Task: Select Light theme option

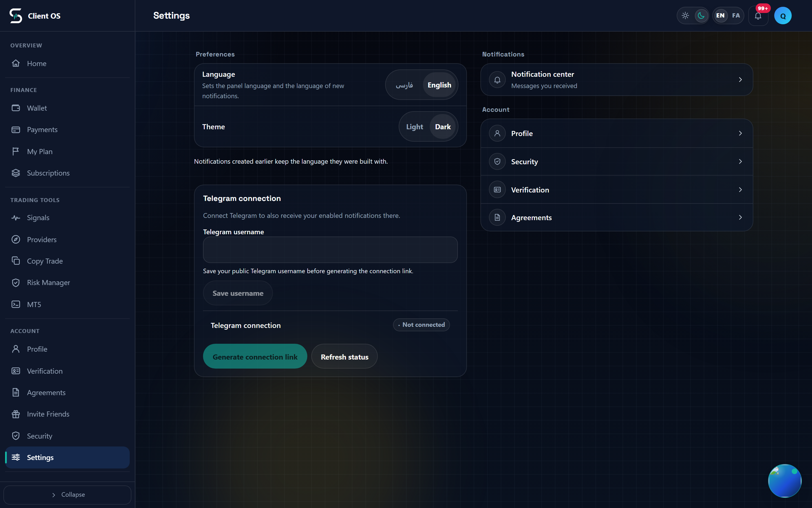Action: coord(414,127)
